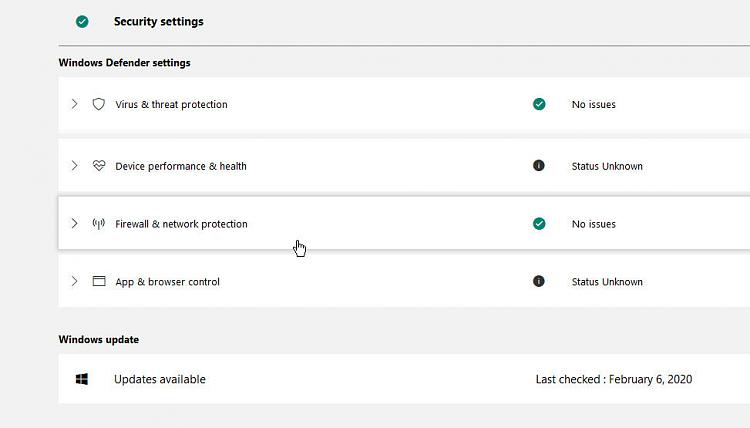
Task: Click the shield icon for Virus & threat protection
Action: pos(99,104)
